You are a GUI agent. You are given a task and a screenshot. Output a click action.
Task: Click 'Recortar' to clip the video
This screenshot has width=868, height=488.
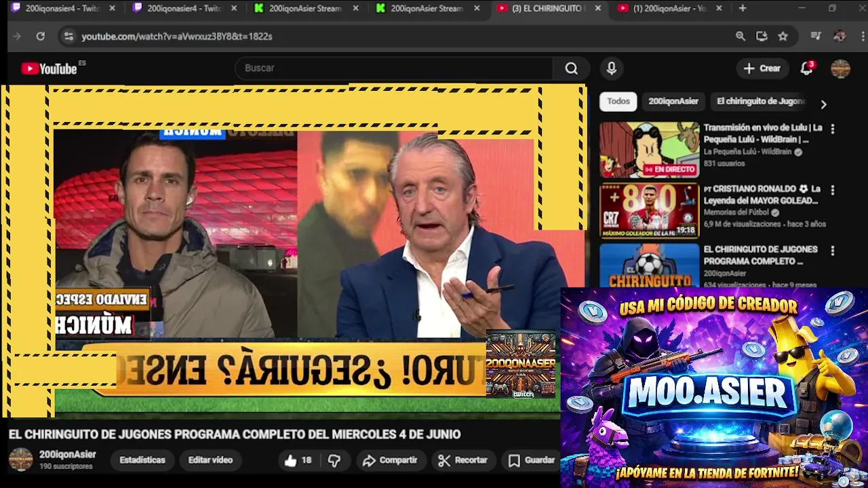pos(462,460)
